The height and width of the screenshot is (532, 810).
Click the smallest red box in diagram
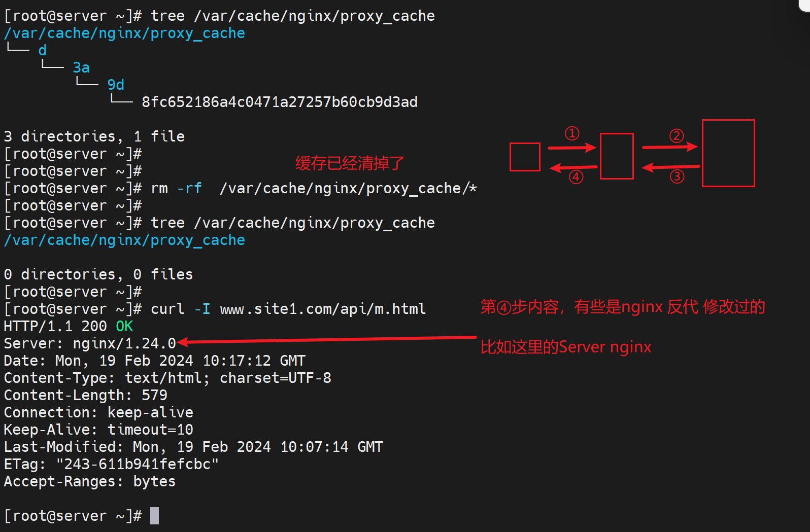[x=525, y=157]
